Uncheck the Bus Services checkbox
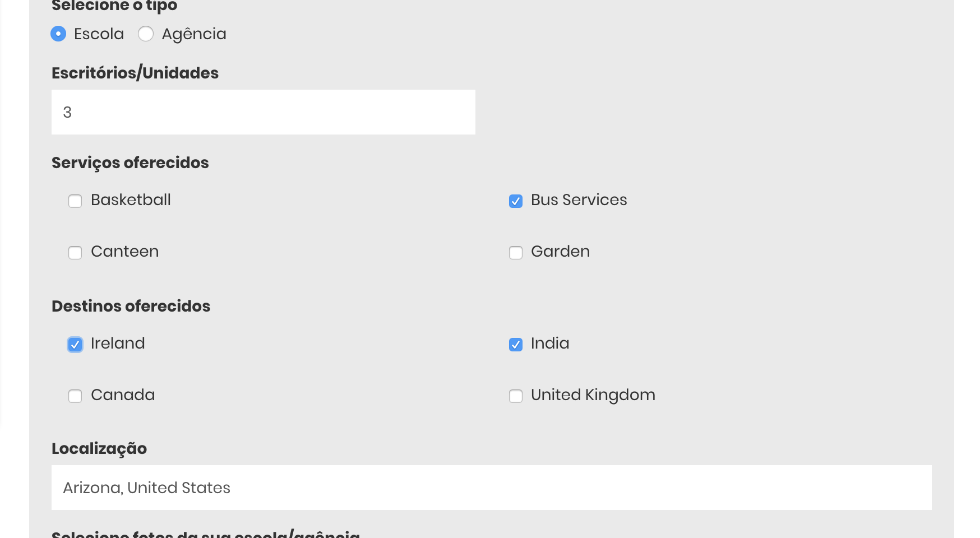This screenshot has width=980, height=538. (516, 201)
